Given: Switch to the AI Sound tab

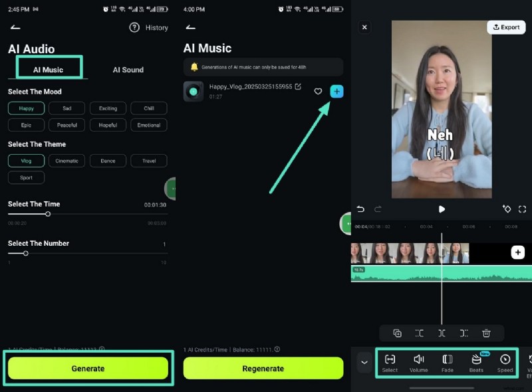Looking at the screenshot, I should [x=127, y=69].
